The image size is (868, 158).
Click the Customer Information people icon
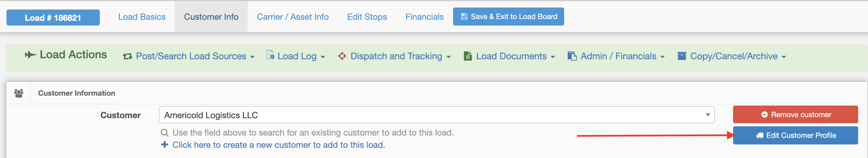19,93
